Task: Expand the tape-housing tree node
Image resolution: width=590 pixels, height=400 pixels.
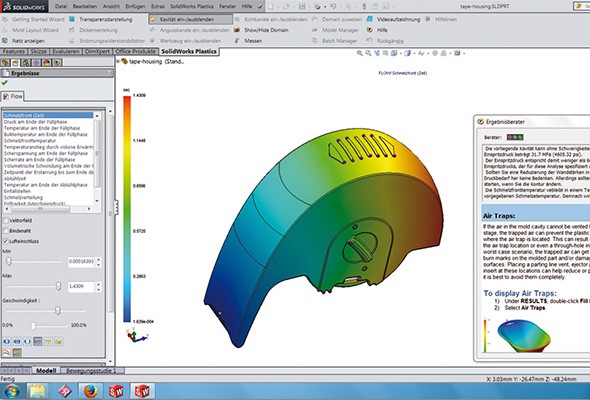Action: 118,61
